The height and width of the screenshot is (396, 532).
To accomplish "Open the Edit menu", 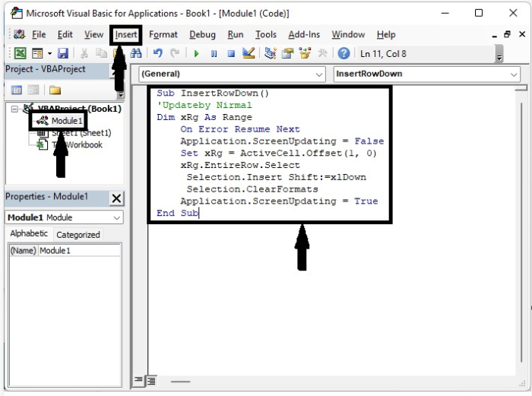I will click(65, 35).
